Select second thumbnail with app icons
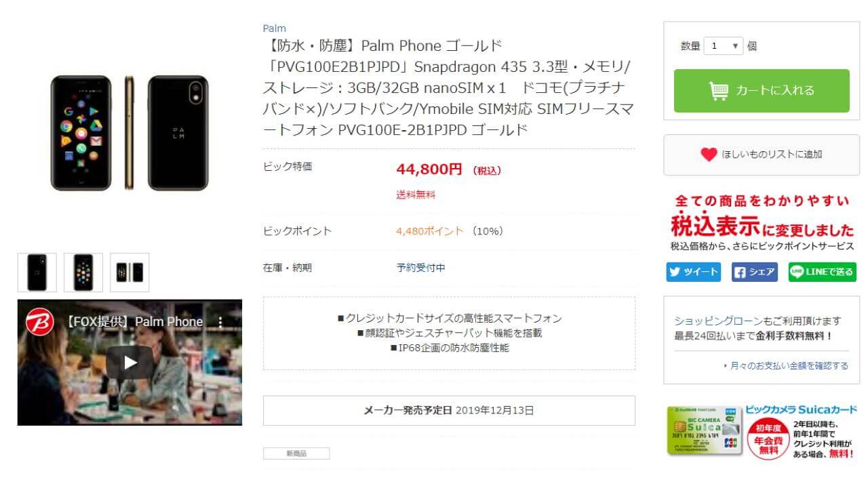 coord(83,272)
